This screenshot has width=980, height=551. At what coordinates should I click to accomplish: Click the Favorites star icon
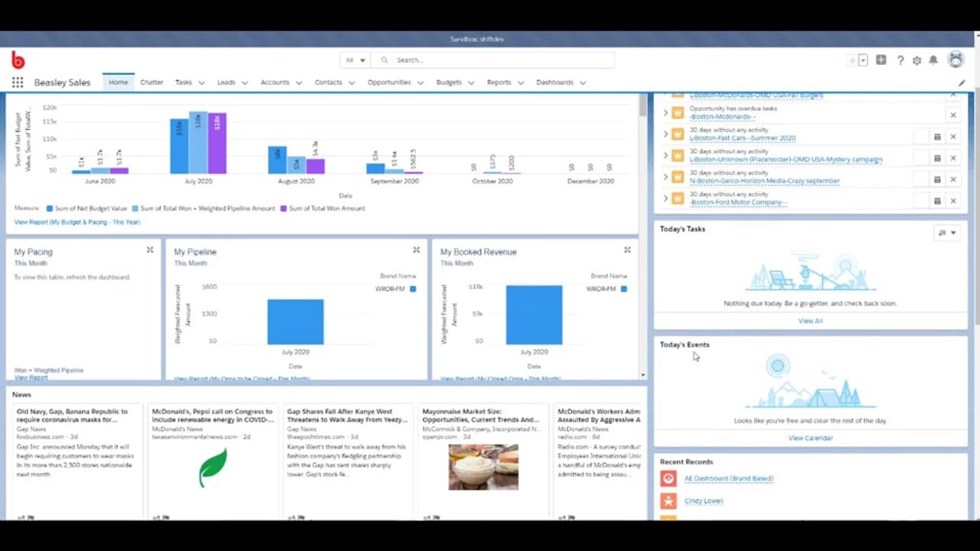click(x=852, y=60)
